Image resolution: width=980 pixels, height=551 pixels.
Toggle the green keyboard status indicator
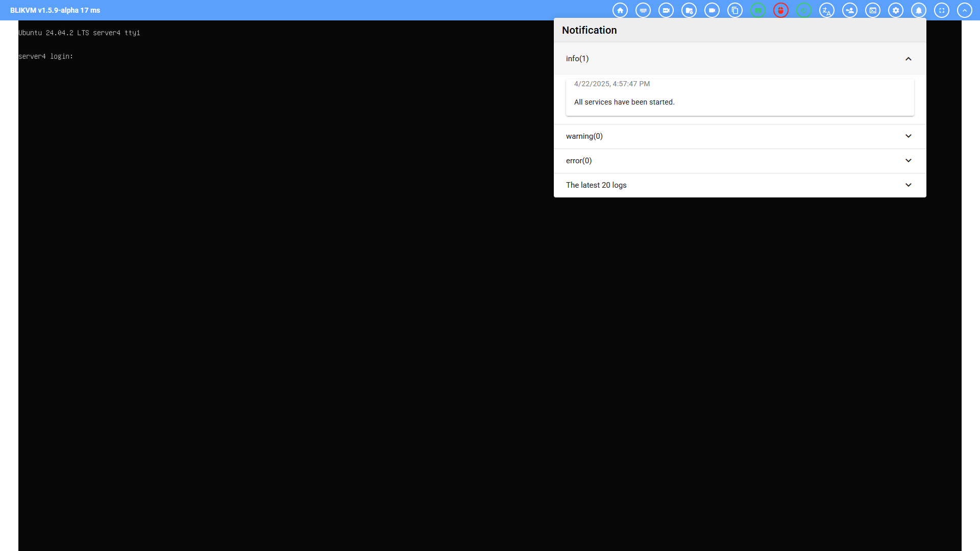click(x=758, y=10)
